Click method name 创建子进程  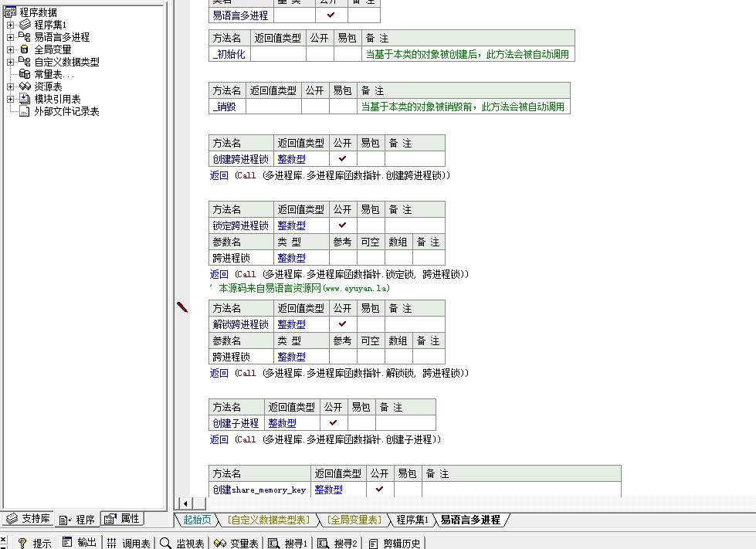click(236, 423)
